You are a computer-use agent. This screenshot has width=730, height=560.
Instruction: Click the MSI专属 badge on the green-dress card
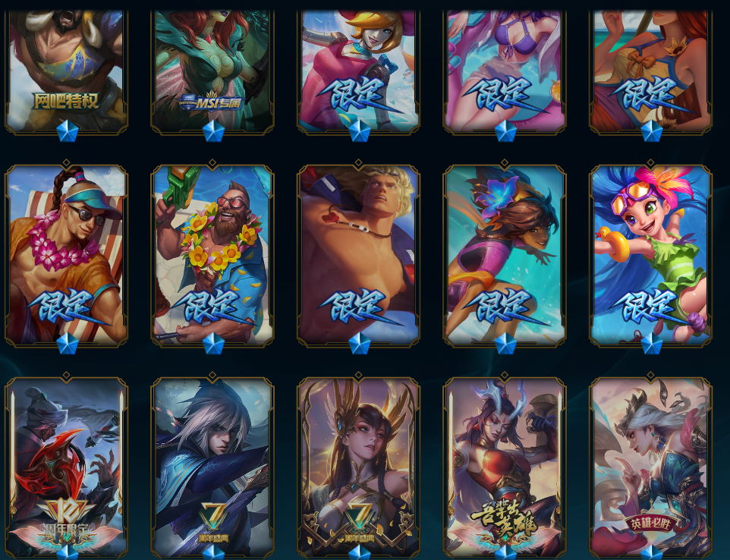[x=212, y=102]
